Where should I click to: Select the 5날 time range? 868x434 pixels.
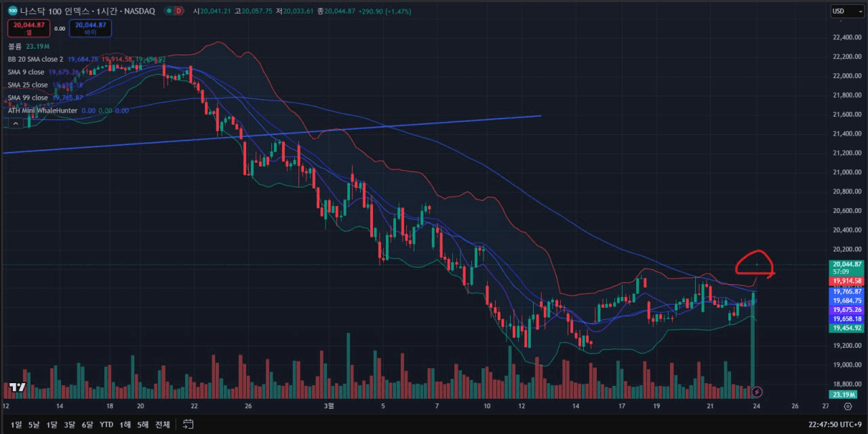click(34, 425)
